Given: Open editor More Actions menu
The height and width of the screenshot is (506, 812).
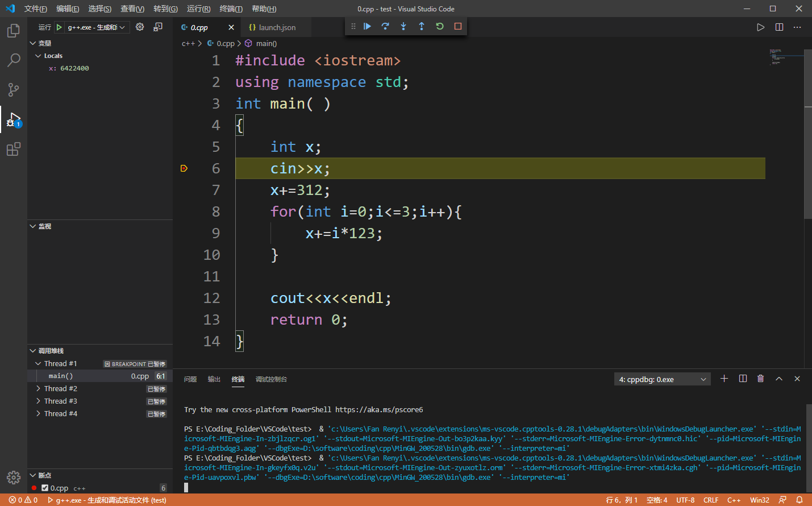Looking at the screenshot, I should point(797,27).
